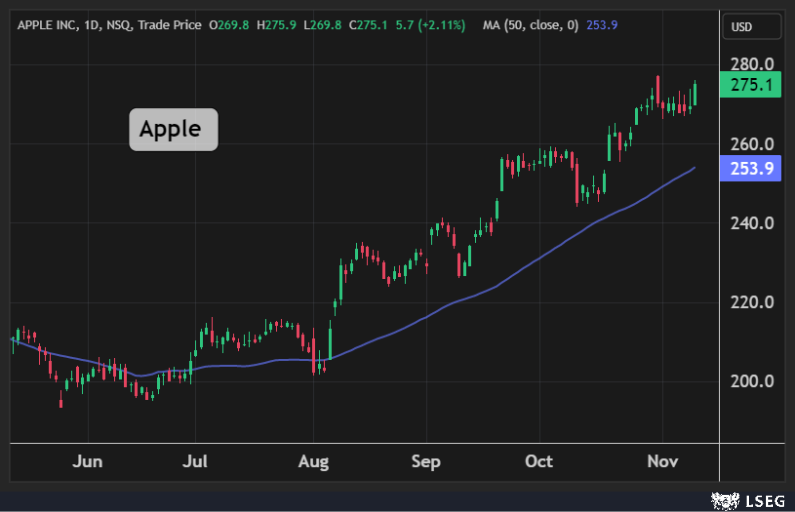
Task: Click the Sep label on time axis
Action: [426, 462]
